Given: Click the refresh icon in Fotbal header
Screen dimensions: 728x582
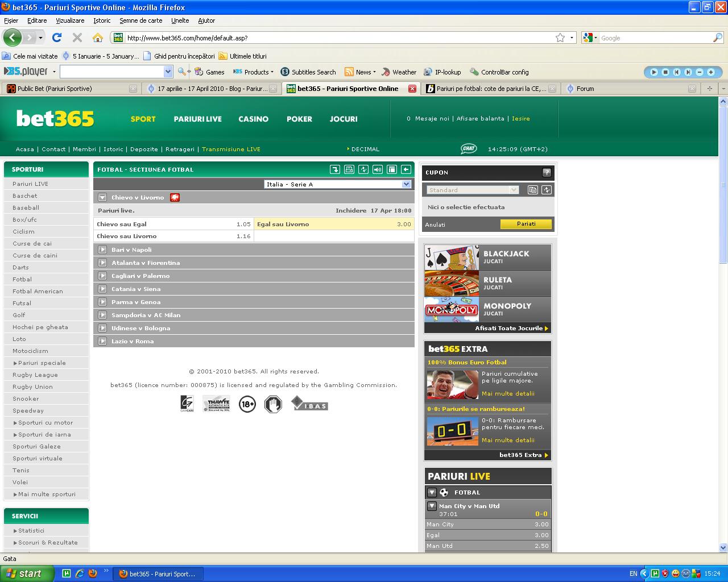Looking at the screenshot, I should click(x=363, y=169).
